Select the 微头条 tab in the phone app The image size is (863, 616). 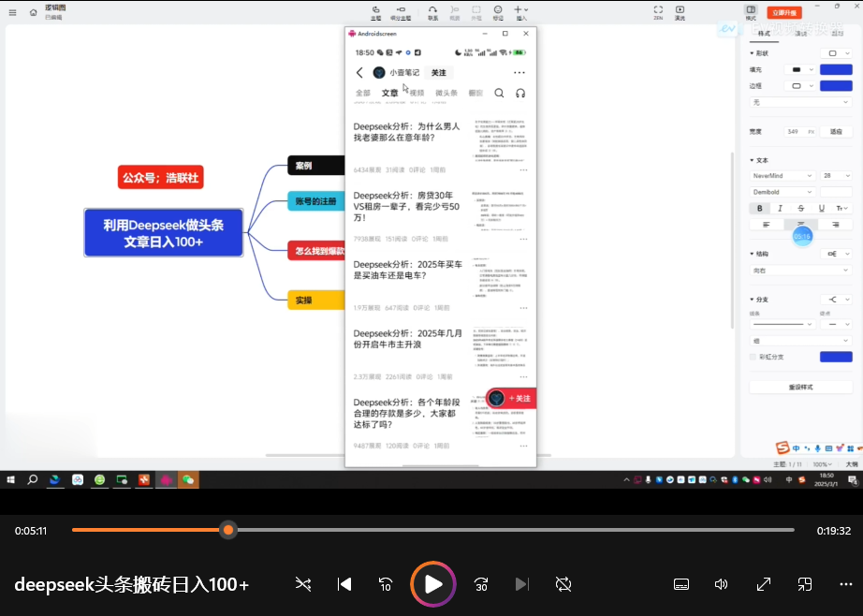(446, 93)
